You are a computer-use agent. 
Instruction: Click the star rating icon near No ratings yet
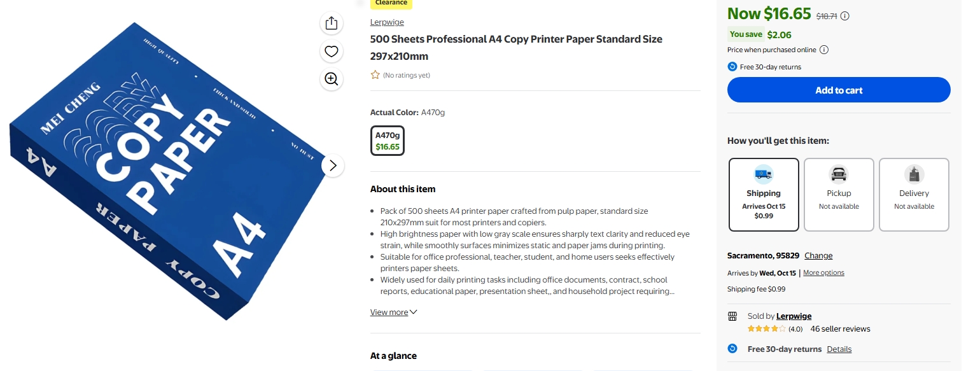(x=375, y=75)
